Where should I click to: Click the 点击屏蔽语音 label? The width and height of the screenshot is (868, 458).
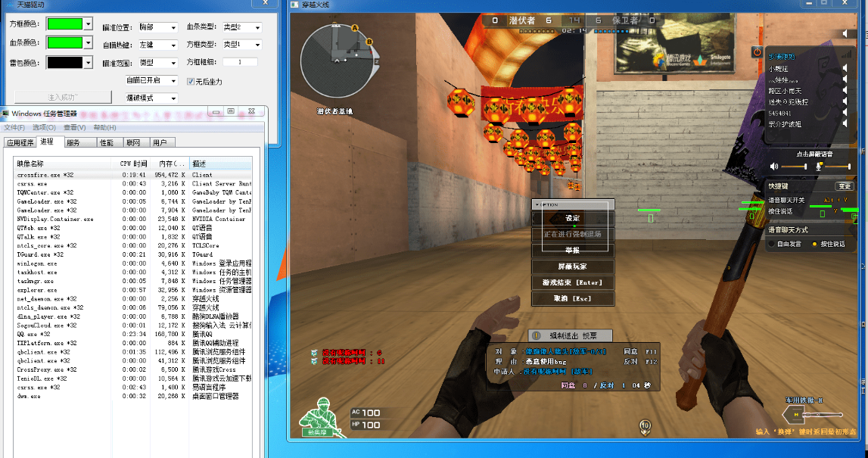pyautogui.click(x=814, y=154)
